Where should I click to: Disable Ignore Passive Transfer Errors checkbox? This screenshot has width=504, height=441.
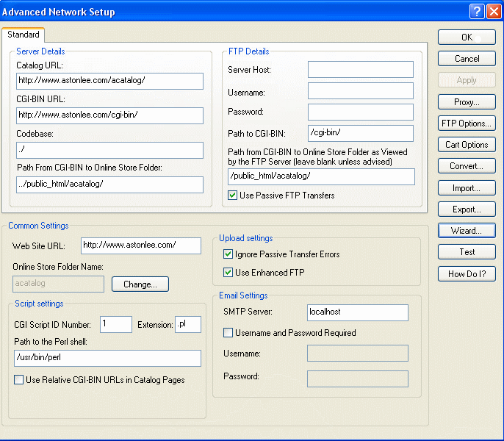click(x=228, y=254)
